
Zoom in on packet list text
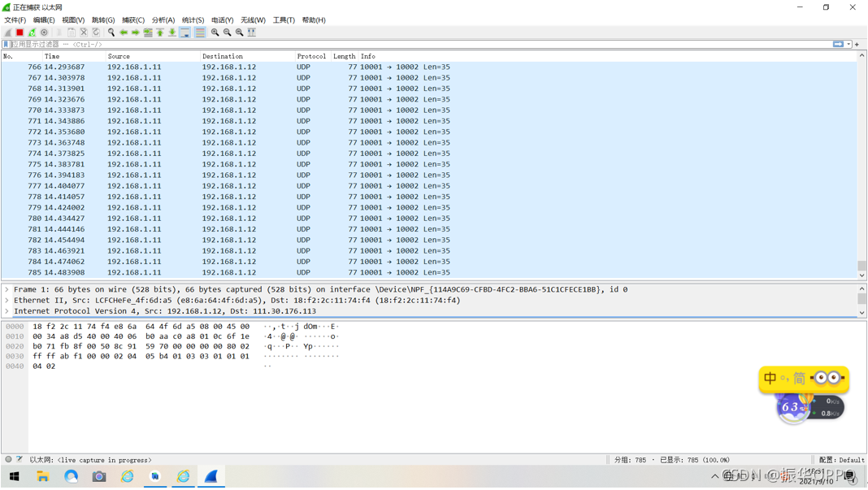[215, 33]
